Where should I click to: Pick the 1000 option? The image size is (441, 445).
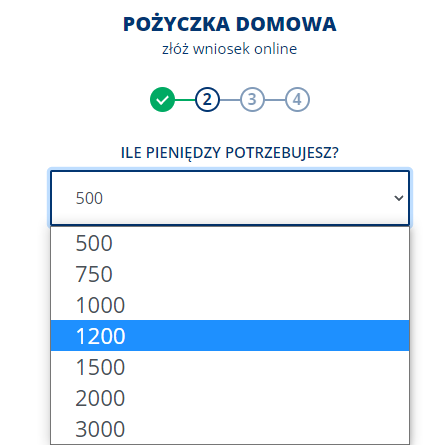230,305
